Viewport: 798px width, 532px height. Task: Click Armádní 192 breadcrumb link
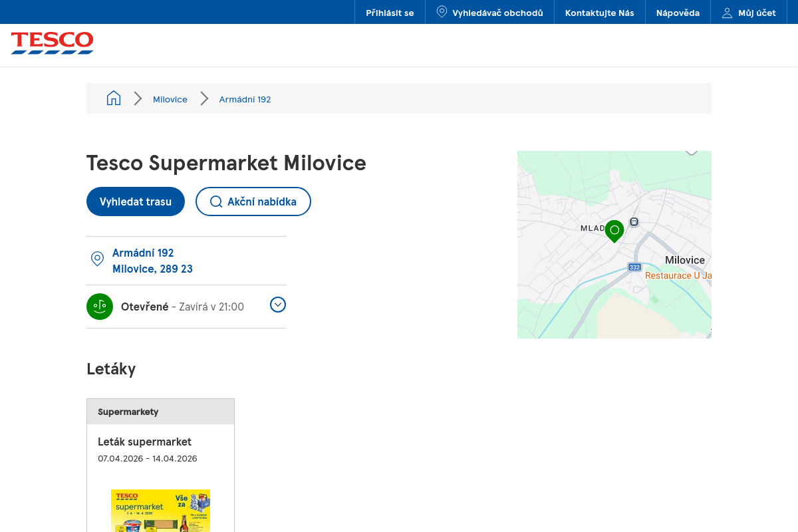pyautogui.click(x=245, y=99)
